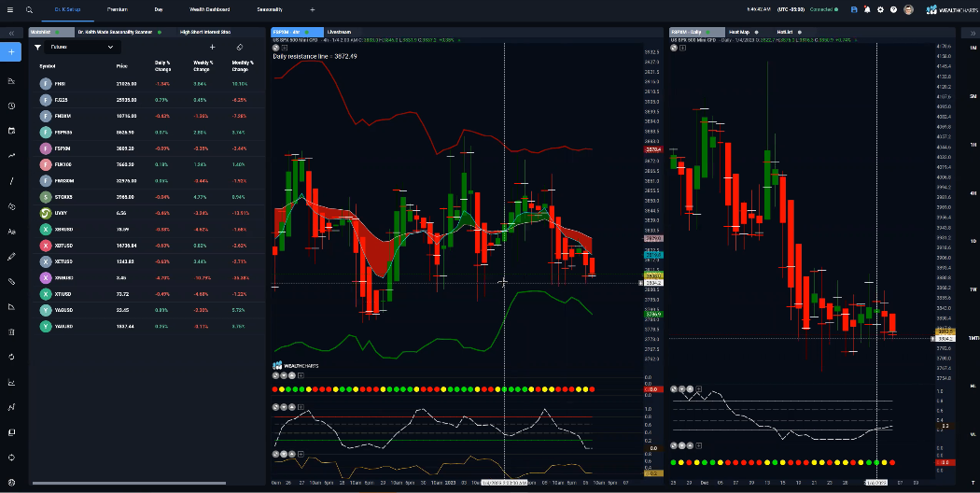Select the pencil drawing tool
980x493 pixels.
point(11,257)
